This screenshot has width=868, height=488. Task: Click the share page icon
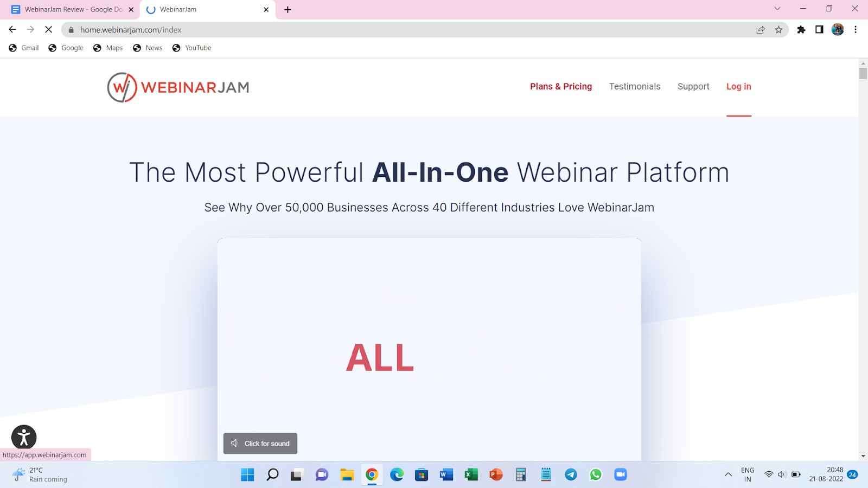click(x=761, y=30)
